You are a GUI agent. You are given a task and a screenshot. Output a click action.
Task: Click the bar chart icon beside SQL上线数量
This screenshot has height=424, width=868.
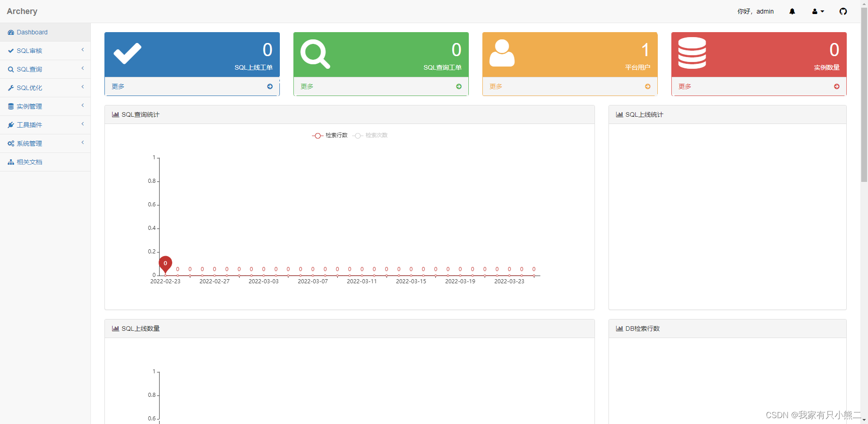click(x=115, y=329)
